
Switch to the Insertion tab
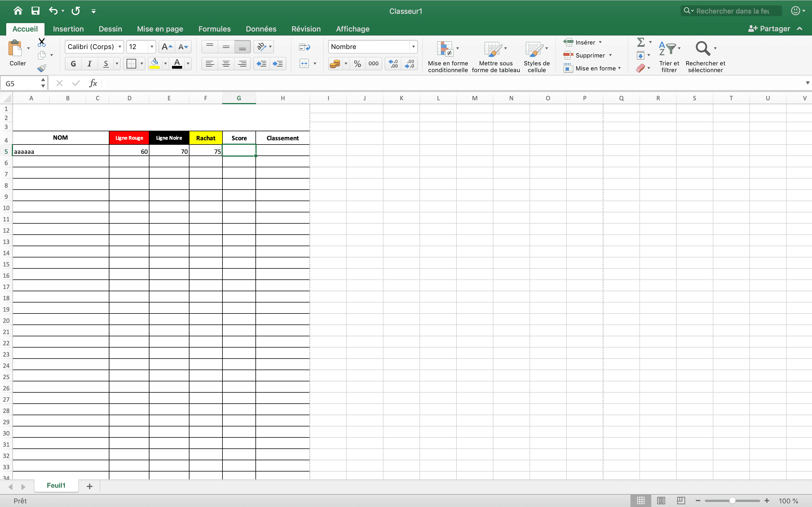(68, 29)
